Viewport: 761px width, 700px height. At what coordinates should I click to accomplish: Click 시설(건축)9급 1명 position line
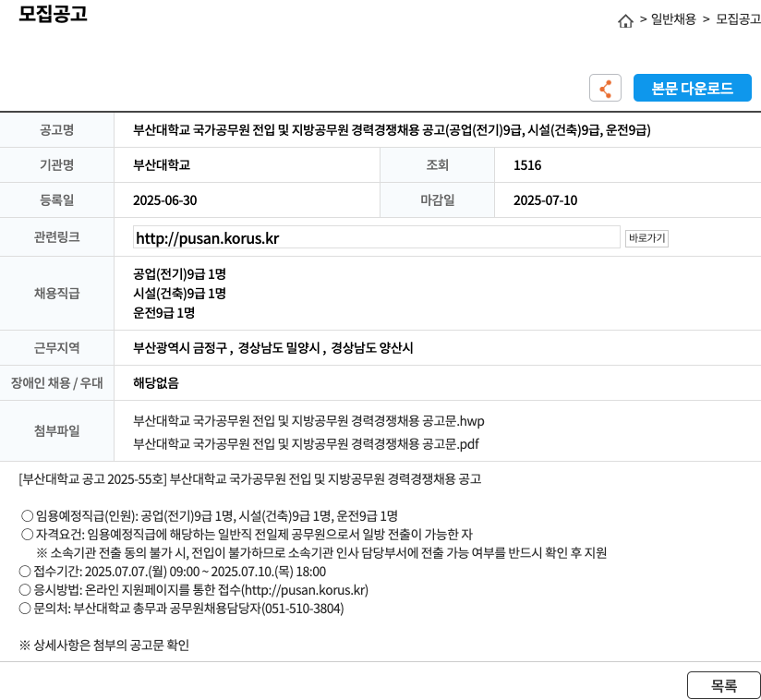point(179,294)
